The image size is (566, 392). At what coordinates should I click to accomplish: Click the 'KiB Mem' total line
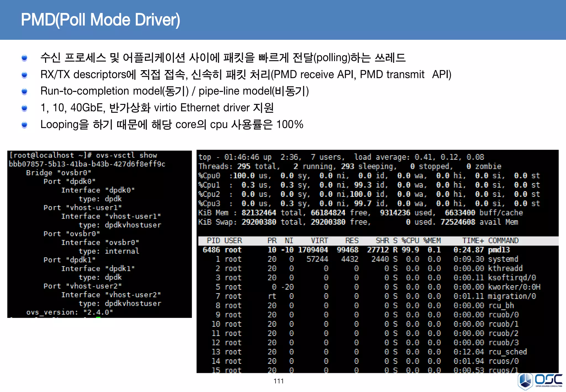tap(361, 213)
